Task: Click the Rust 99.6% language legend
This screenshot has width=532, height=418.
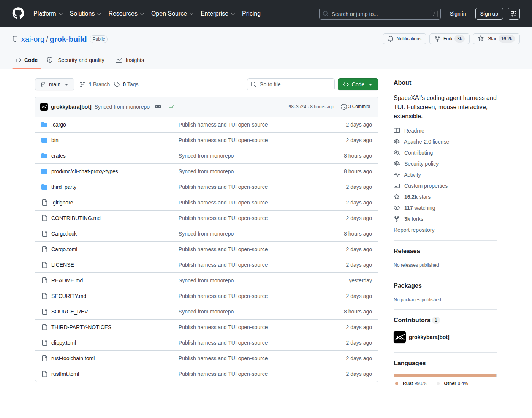Action: point(411,383)
